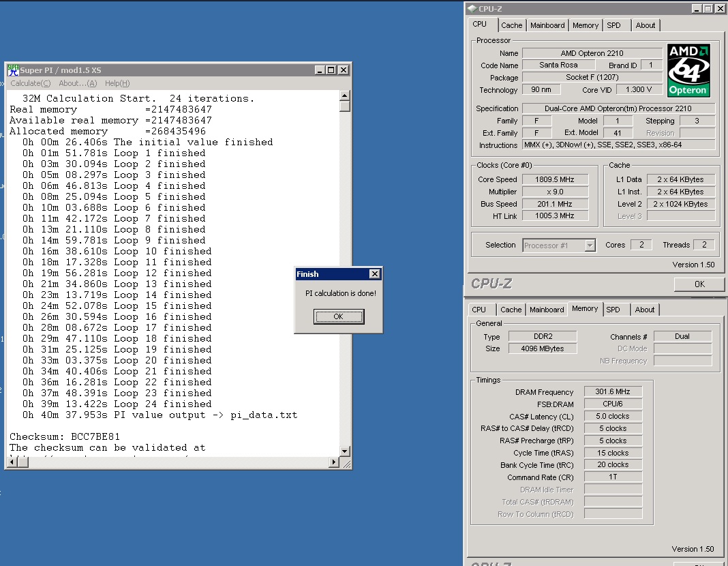728x566 pixels.
Task: Click OK button in upper CPU-Z window
Action: [699, 284]
